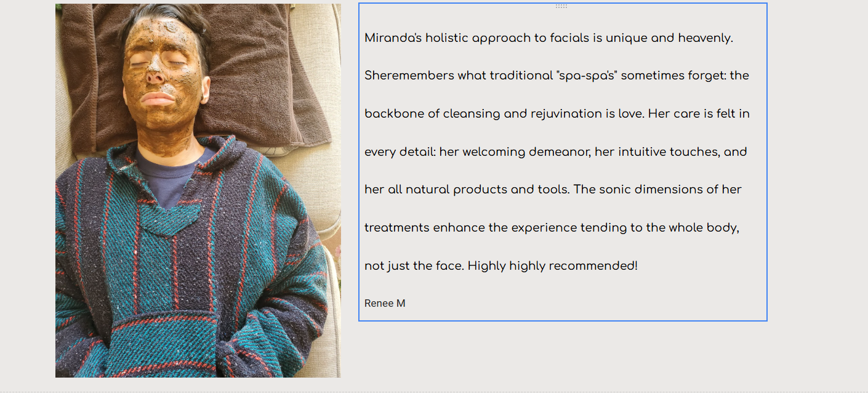Click the striped hoodie pocket in the photo
Viewport: 868px width, 393px height.
point(163,345)
